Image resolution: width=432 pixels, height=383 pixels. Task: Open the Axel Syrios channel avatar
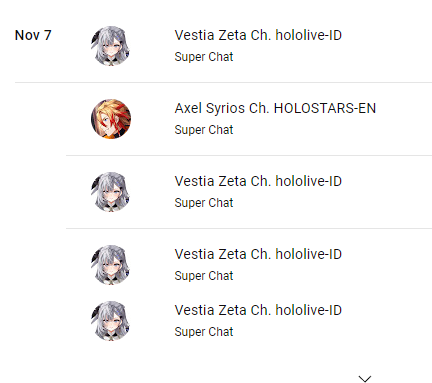[111, 119]
